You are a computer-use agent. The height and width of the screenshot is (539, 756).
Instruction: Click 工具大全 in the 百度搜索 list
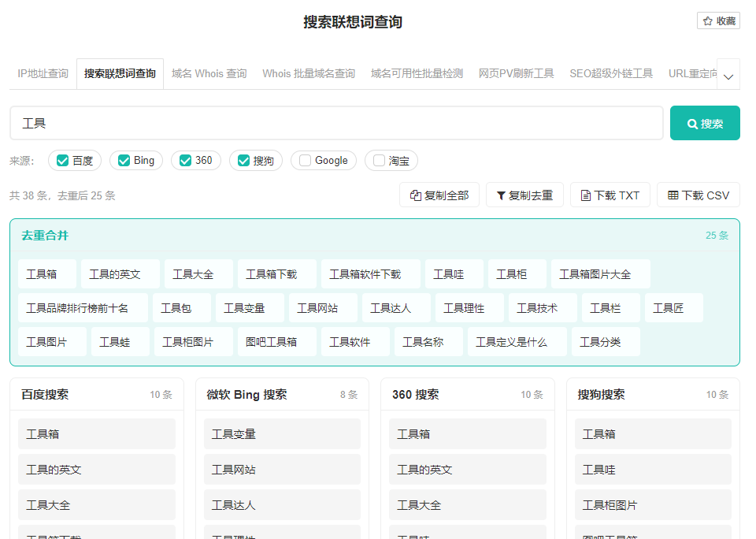click(x=97, y=505)
